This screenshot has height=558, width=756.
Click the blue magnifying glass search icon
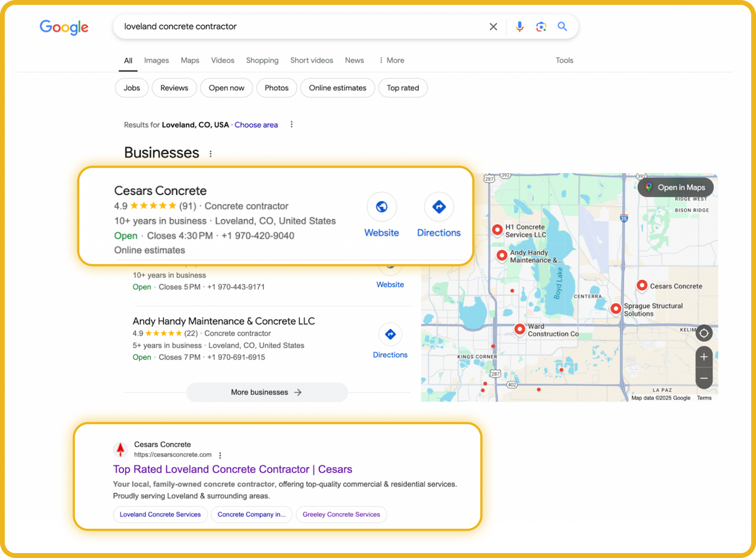click(x=562, y=27)
